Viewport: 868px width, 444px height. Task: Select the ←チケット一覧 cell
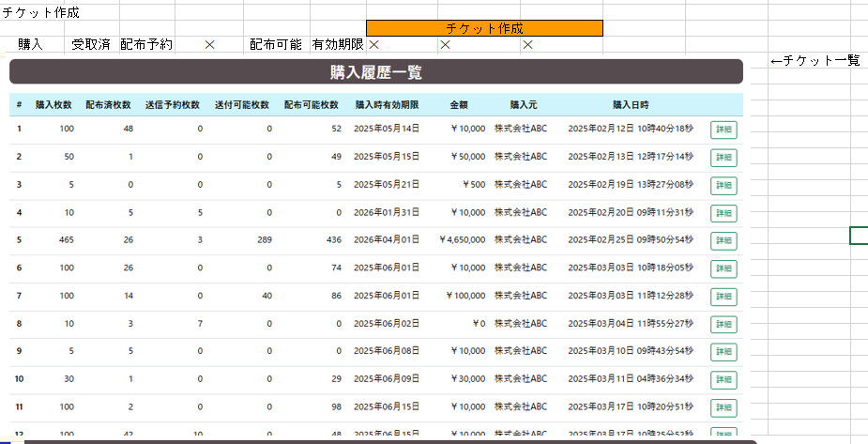(815, 60)
